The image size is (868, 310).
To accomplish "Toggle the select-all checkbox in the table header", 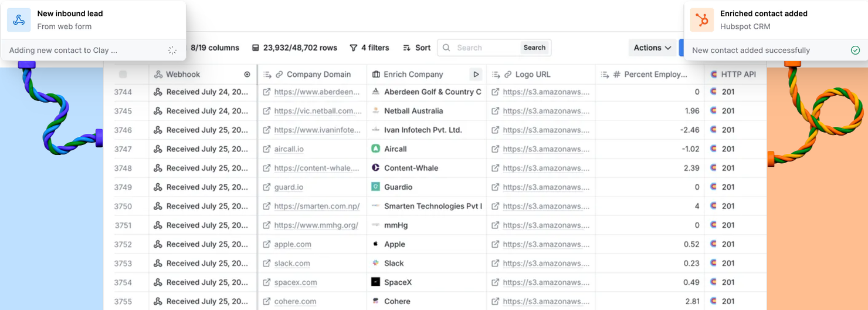I will [x=123, y=75].
